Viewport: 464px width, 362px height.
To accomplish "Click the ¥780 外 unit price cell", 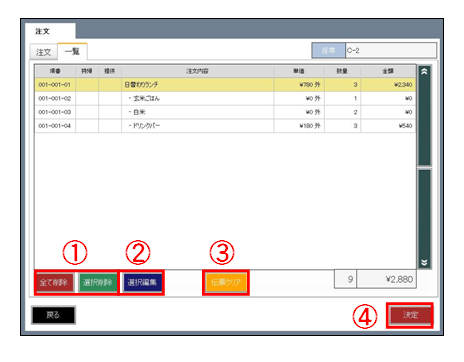I will [x=299, y=85].
